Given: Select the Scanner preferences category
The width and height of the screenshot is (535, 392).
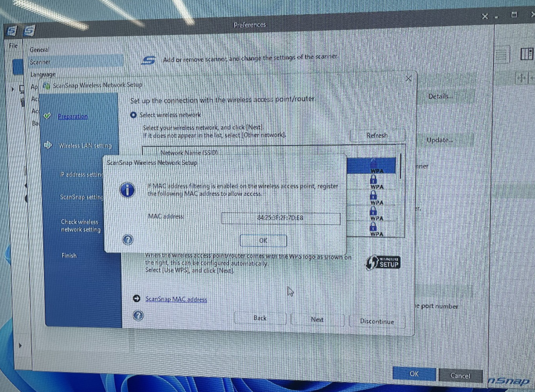Looking at the screenshot, I should click(x=40, y=62).
